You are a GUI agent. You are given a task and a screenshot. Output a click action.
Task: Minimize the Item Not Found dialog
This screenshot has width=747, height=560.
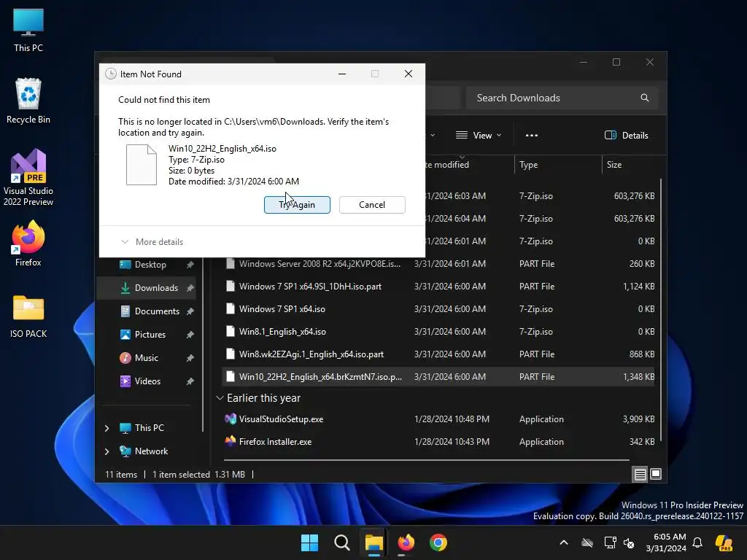pos(342,74)
